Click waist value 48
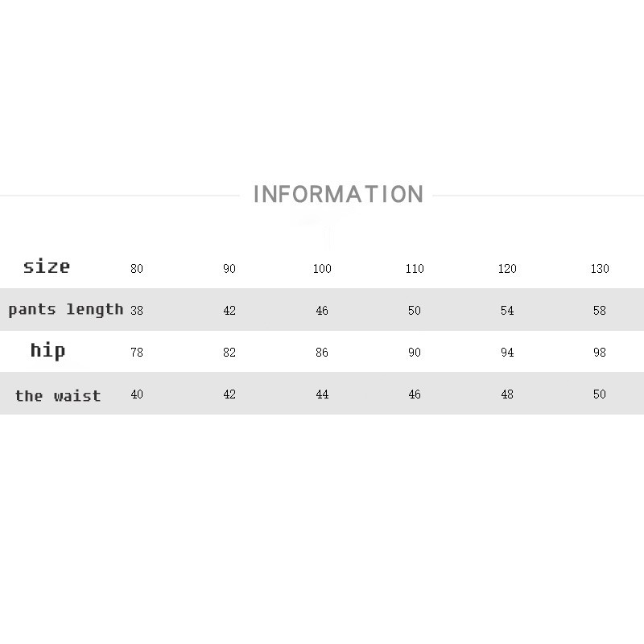 coord(507,394)
